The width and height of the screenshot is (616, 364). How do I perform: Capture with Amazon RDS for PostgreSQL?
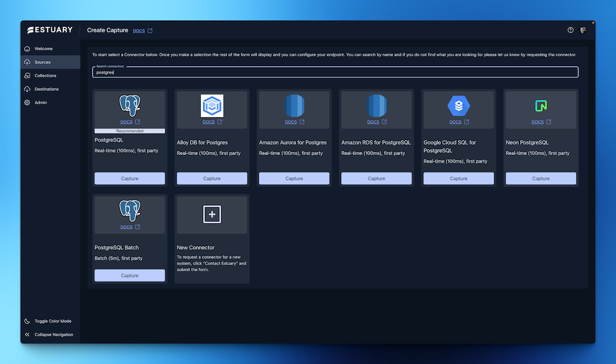click(376, 178)
